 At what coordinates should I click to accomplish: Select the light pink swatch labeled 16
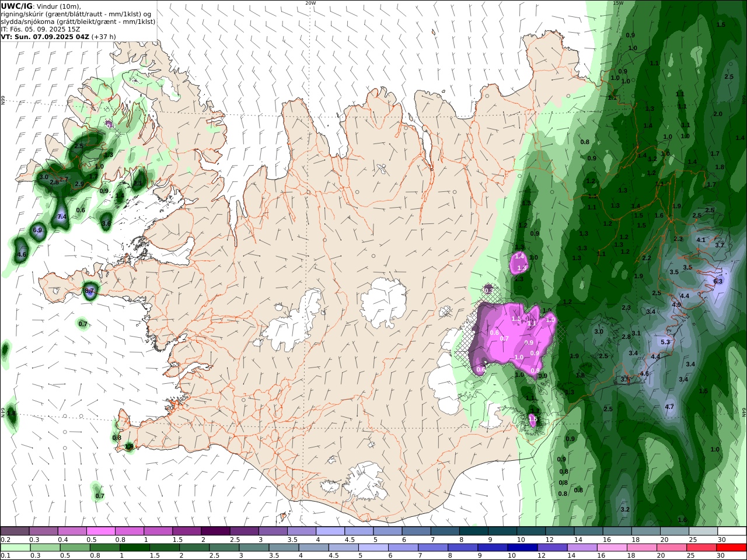click(x=612, y=548)
